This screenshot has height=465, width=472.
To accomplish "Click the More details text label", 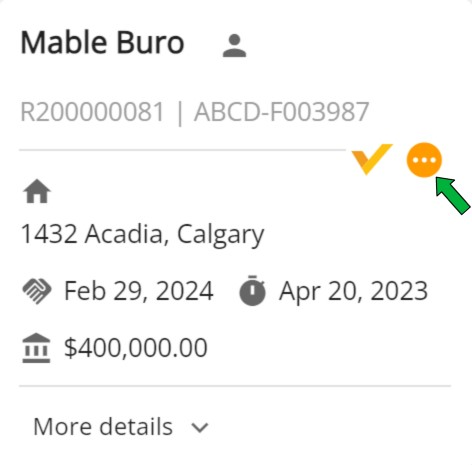I will click(x=103, y=426).
